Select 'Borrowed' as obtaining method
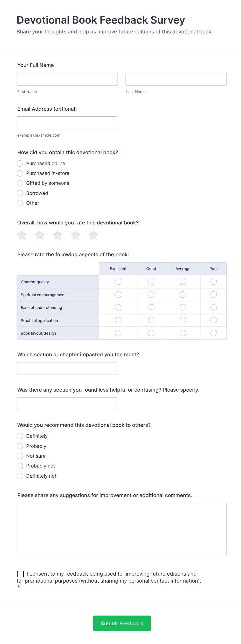 pos(20,193)
